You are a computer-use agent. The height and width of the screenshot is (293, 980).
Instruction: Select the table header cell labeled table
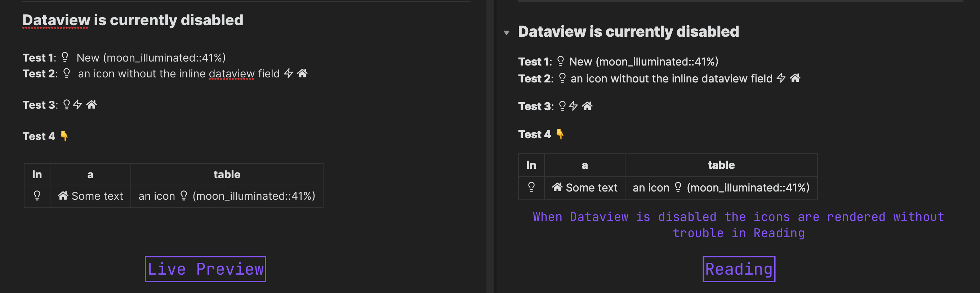227,174
